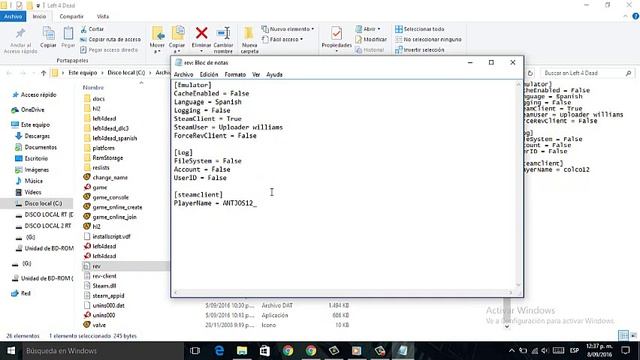Click Seleccionar todo
The image size is (640, 360).
click(420, 29)
